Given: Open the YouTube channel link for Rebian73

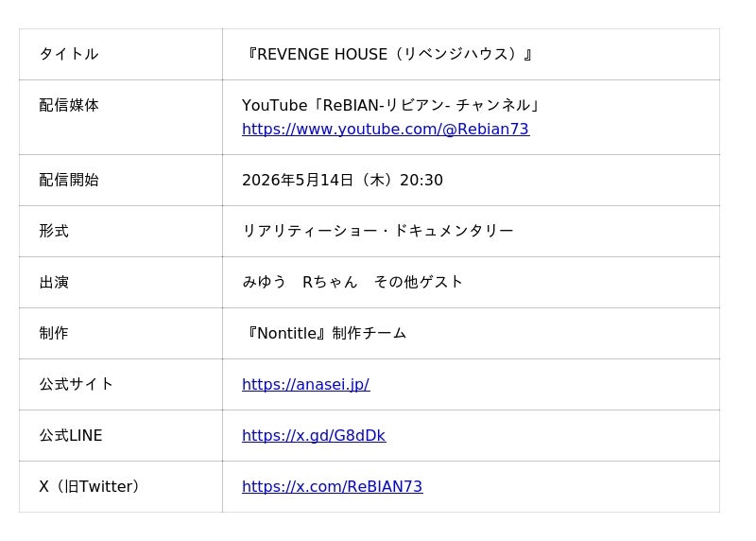Looking at the screenshot, I should click(385, 130).
